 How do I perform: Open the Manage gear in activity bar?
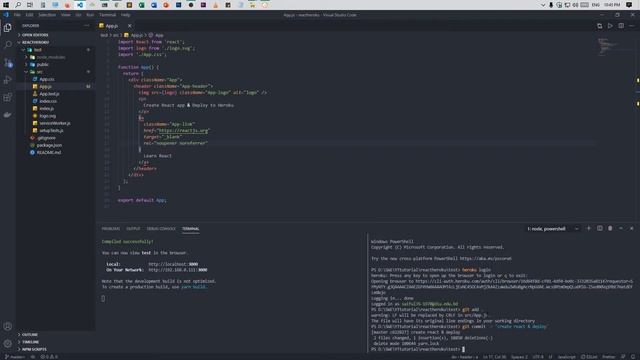[8, 344]
